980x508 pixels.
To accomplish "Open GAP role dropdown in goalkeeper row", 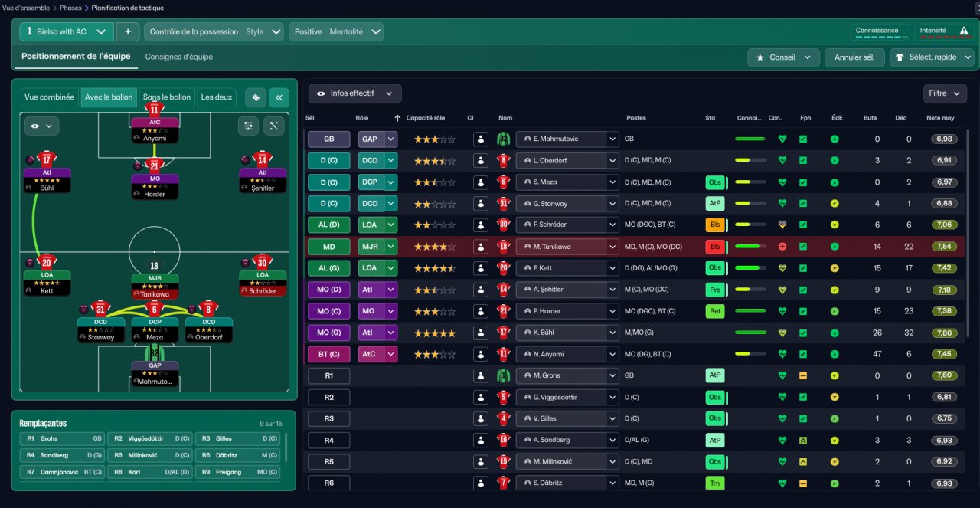I will click(x=391, y=139).
